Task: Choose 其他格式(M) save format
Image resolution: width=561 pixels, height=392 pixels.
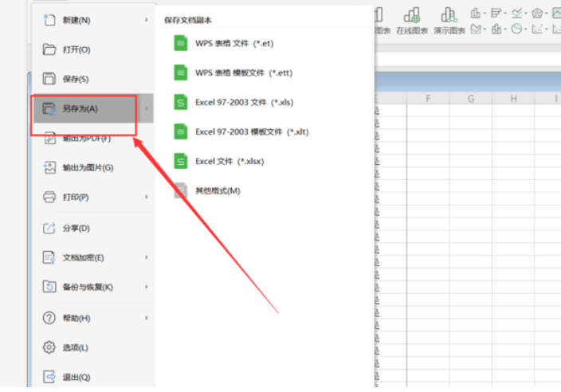Action: [x=207, y=190]
